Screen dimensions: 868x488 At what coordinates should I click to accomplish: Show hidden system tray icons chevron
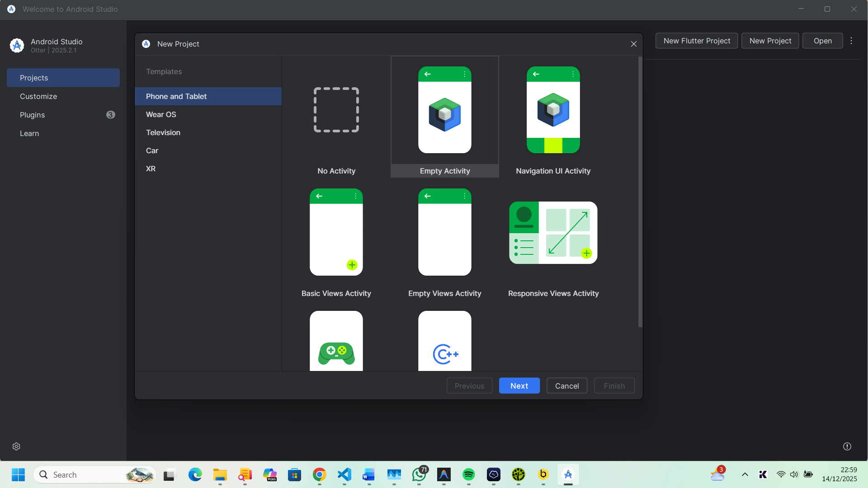[745, 474]
